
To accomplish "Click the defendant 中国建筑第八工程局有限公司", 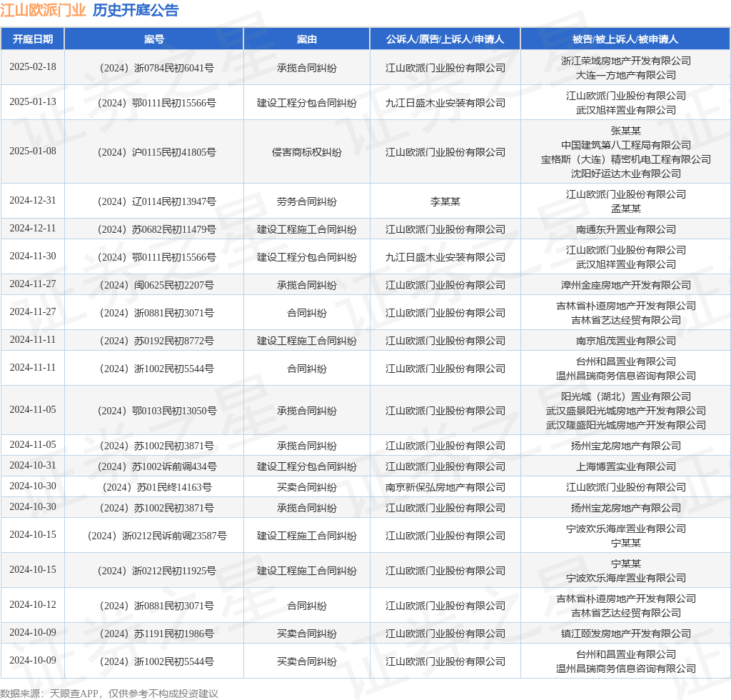I will 625,145.
